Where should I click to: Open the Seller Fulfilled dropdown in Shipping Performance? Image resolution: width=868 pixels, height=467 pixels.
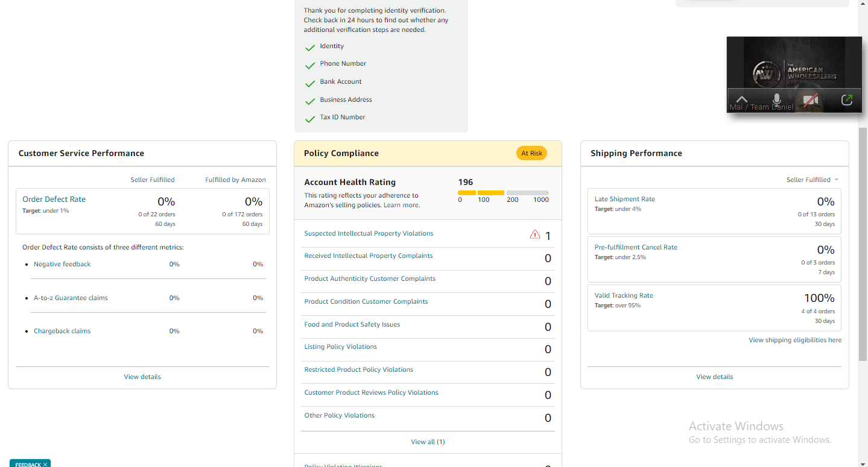813,180
